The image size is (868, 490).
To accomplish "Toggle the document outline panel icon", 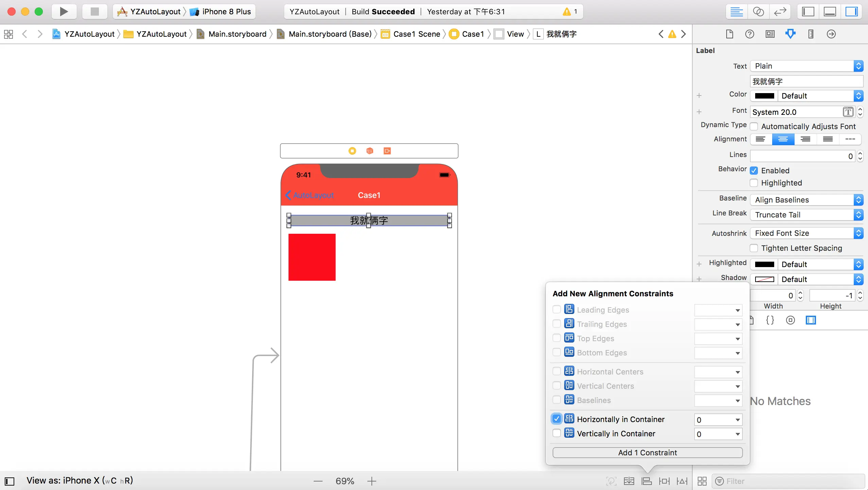I will tap(10, 481).
